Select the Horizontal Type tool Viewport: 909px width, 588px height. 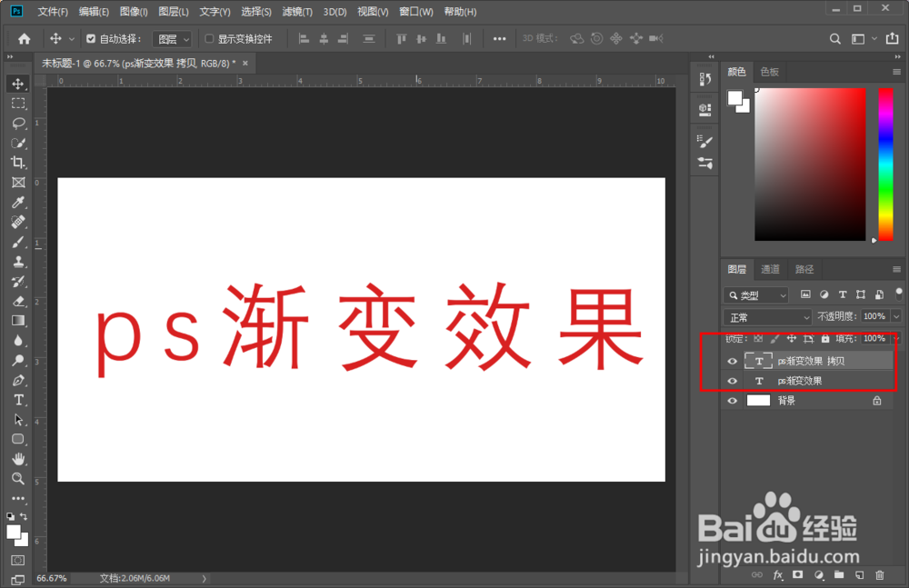(19, 399)
